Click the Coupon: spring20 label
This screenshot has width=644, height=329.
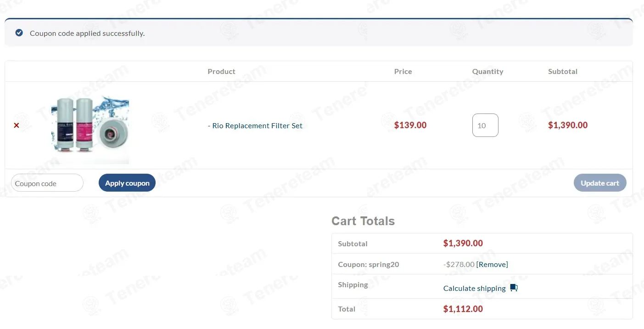(x=369, y=265)
